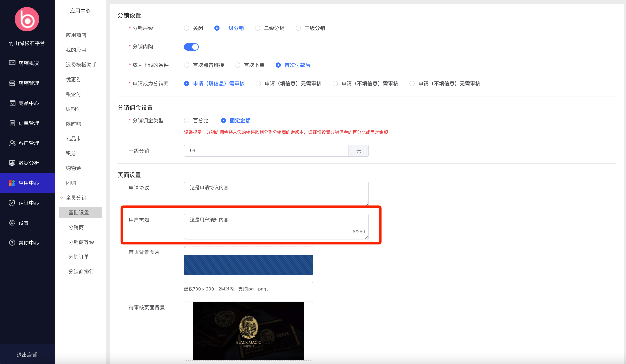Click into the 一级分销 amount field

tap(266, 151)
